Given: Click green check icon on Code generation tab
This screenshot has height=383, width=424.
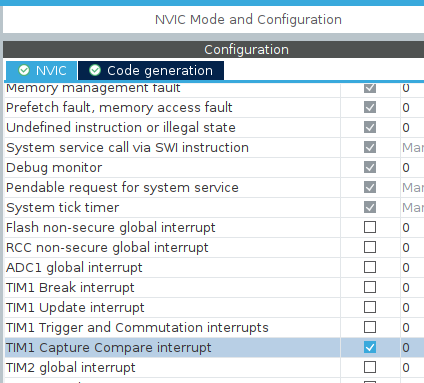Looking at the screenshot, I should (x=95, y=70).
